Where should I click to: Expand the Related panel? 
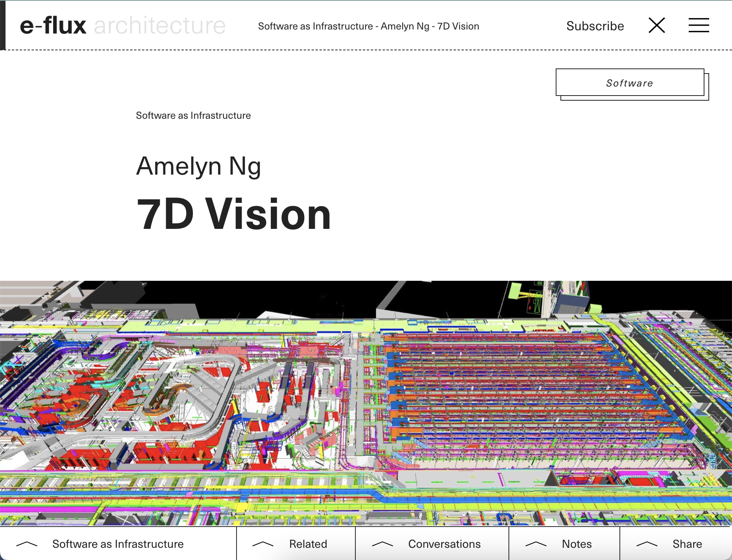[296, 544]
